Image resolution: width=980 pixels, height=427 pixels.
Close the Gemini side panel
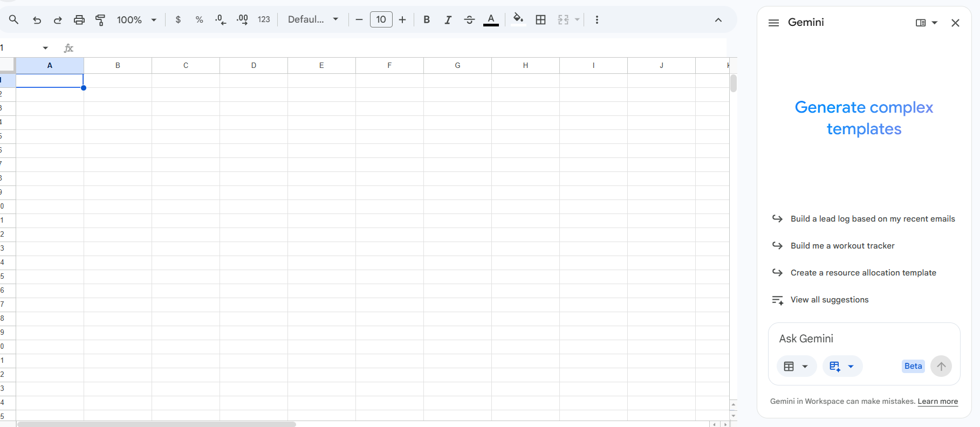tap(955, 23)
